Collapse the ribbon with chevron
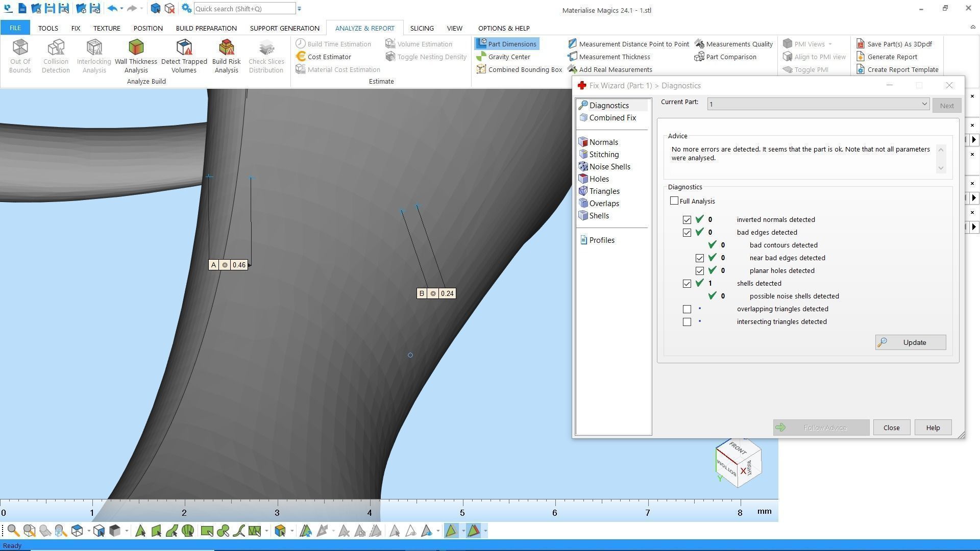Image resolution: width=980 pixels, height=551 pixels. coord(972,27)
